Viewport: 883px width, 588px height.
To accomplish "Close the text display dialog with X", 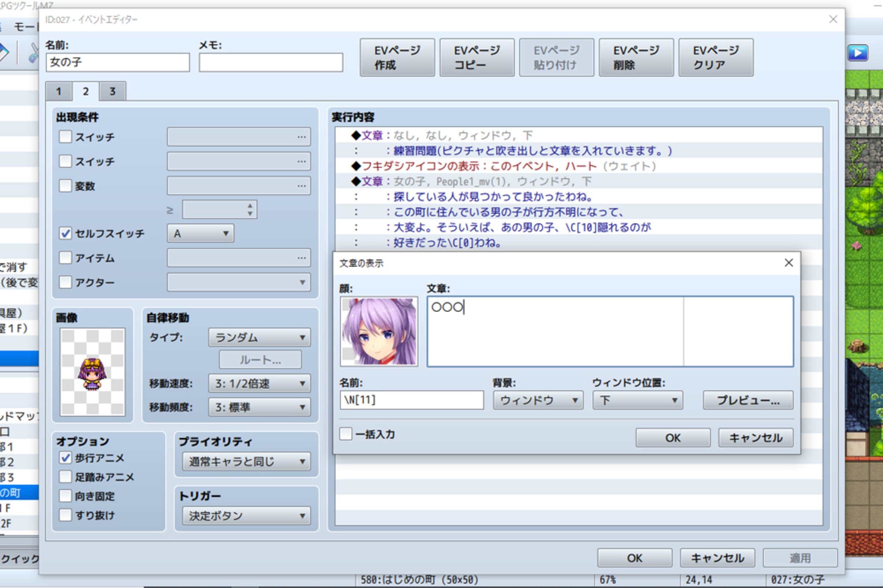I will (788, 263).
